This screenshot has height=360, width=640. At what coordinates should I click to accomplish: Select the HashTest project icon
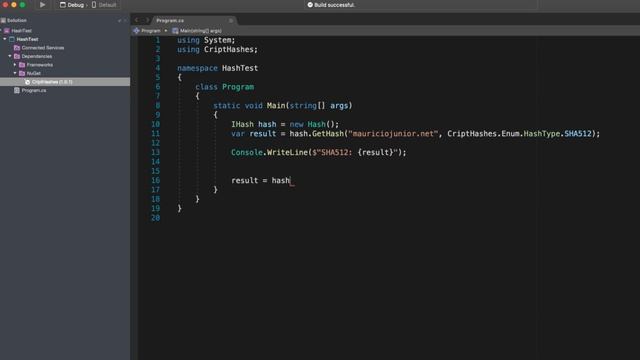(12, 39)
